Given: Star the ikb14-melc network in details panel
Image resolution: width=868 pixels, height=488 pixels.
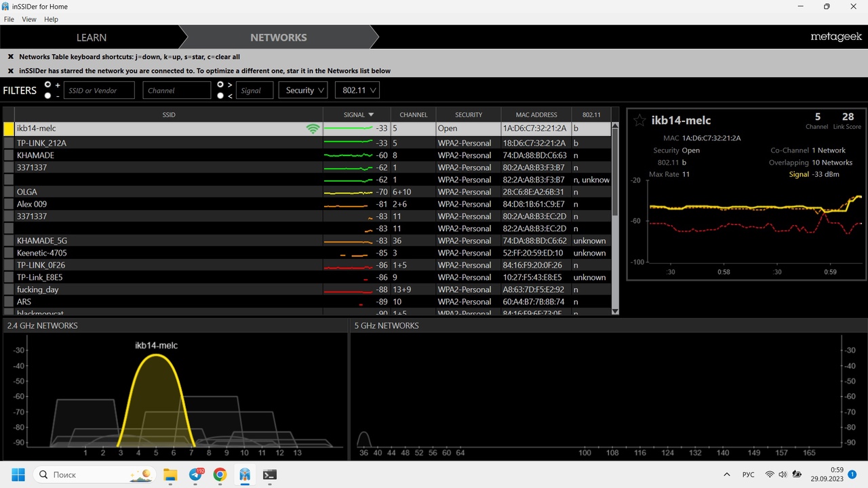Looking at the screenshot, I should [x=639, y=121].
